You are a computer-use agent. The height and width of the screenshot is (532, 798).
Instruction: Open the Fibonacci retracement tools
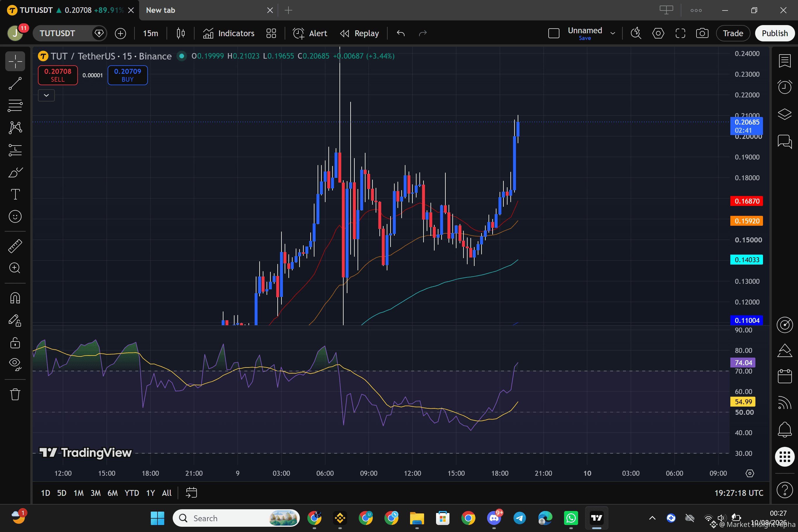(x=15, y=106)
